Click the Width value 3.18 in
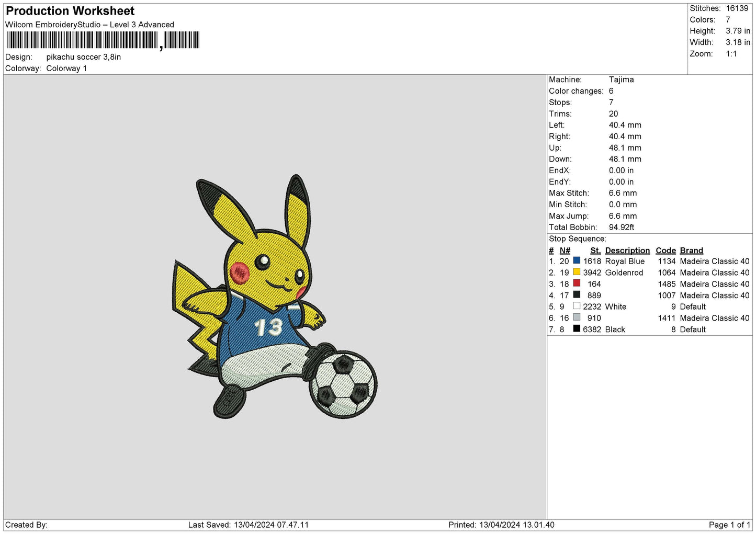Screen dimensions: 756x534 pyautogui.click(x=738, y=42)
